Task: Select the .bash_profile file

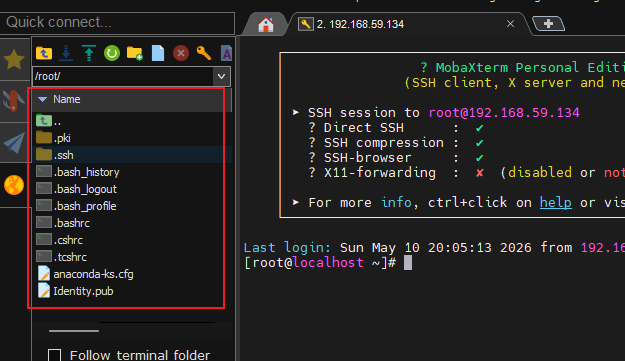Action: 132,206
